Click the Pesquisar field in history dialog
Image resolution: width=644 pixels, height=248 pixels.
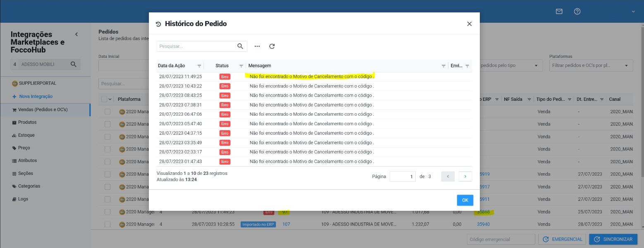[x=196, y=46]
